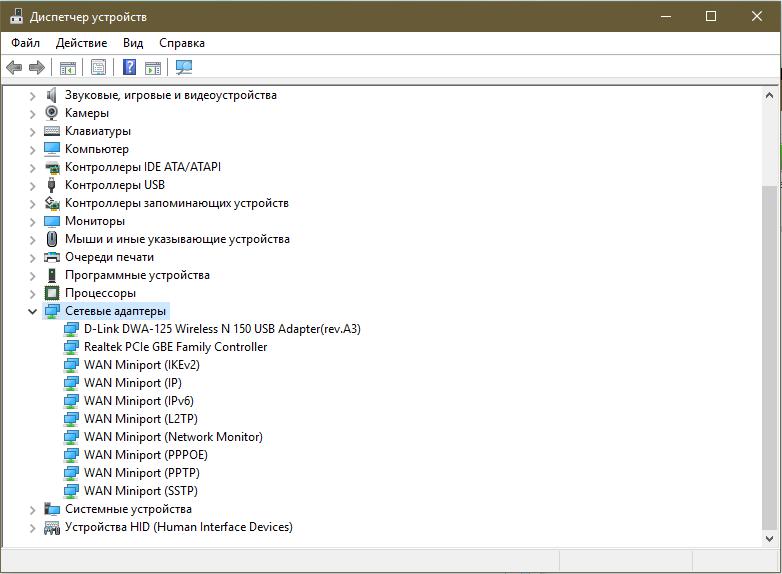
Task: Expand the Мониторы node
Action: (32, 221)
